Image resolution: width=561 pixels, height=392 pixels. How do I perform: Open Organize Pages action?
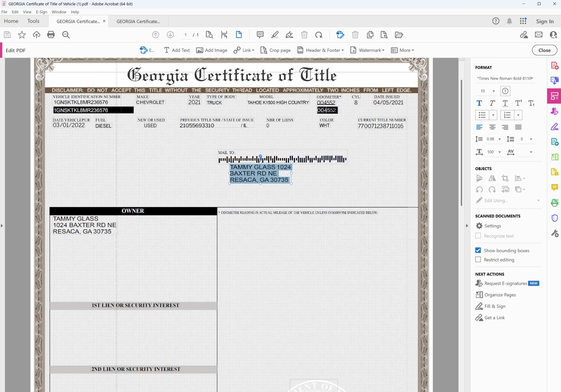495,295
